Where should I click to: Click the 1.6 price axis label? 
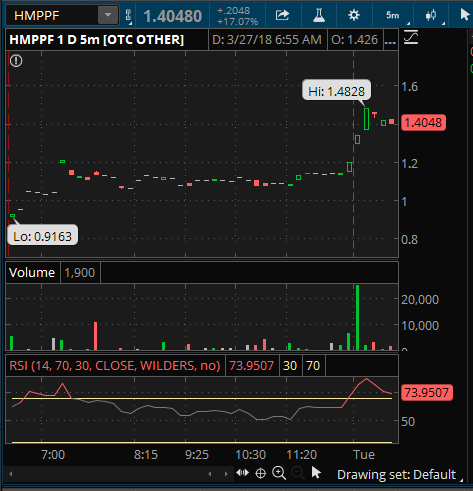[x=409, y=87]
